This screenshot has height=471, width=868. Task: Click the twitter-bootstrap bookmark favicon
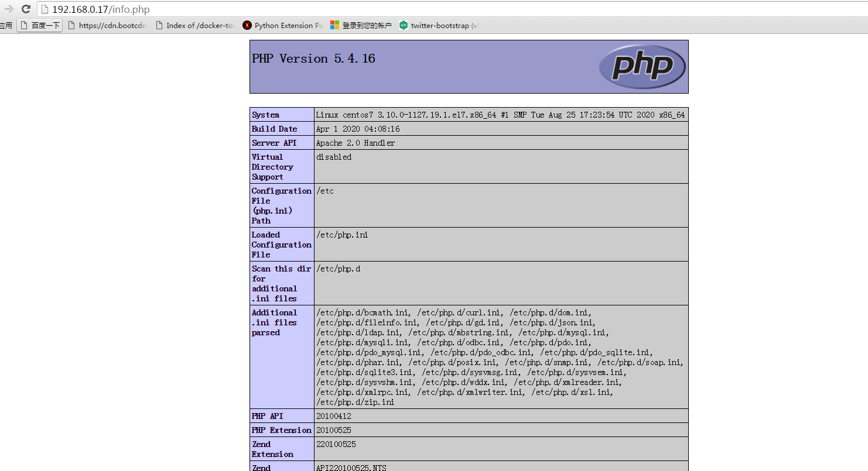pyautogui.click(x=404, y=25)
